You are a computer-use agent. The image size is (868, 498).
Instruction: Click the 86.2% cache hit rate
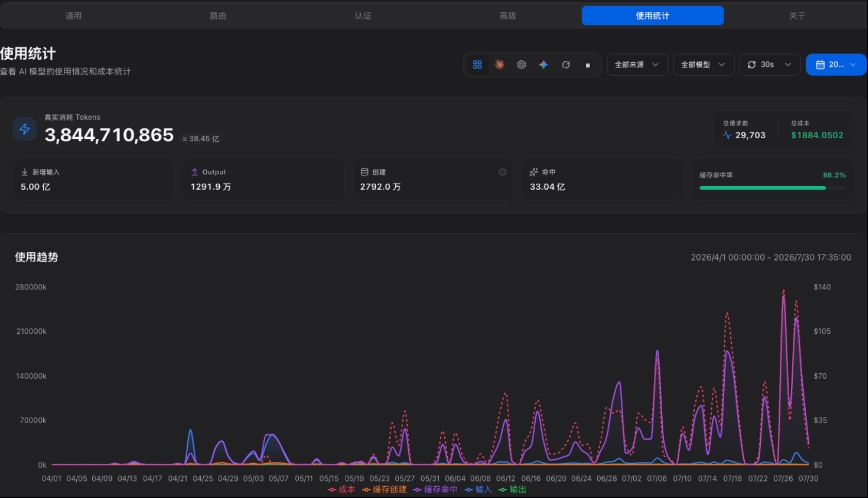click(834, 175)
